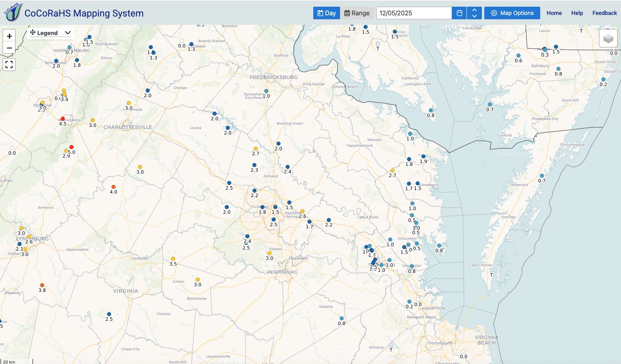Click the CoCoRaHS logo icon
Image resolution: width=621 pixels, height=364 pixels.
tap(13, 12)
